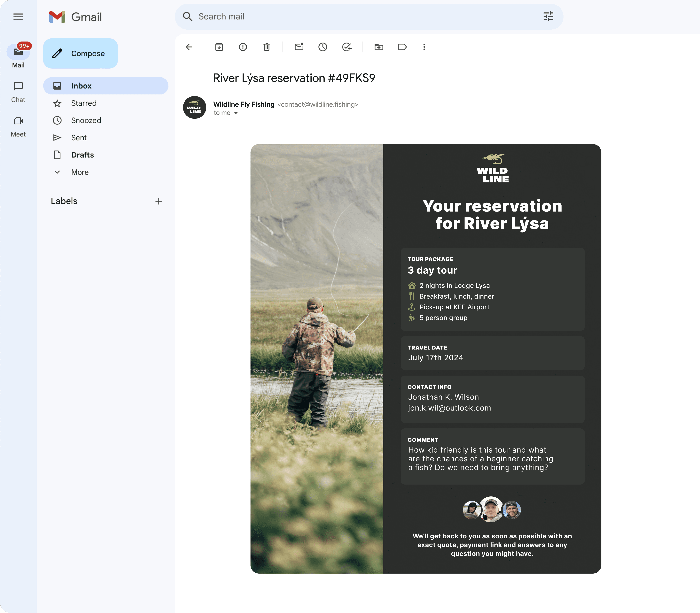This screenshot has width=700, height=613.
Task: Open main menu hamburger icon
Action: [18, 17]
